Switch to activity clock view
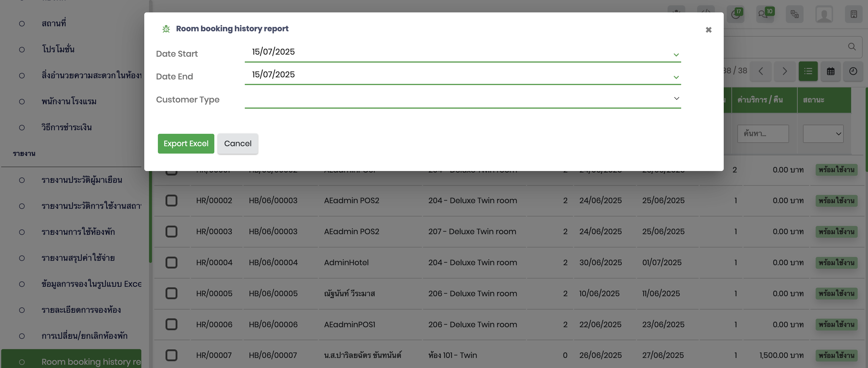The height and width of the screenshot is (368, 868). click(853, 71)
